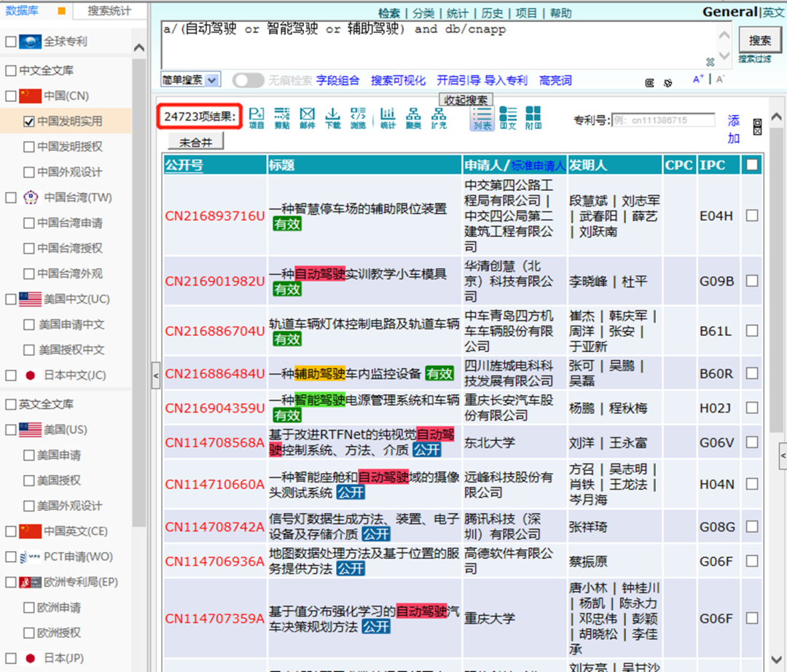
Task: Toggle the 无痕检索 switch
Action: click(248, 80)
